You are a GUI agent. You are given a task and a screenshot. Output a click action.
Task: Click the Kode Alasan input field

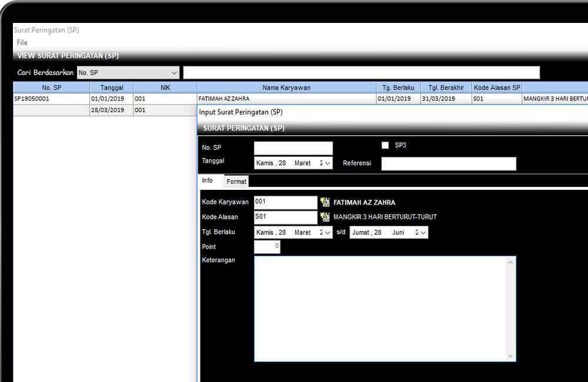click(x=285, y=217)
